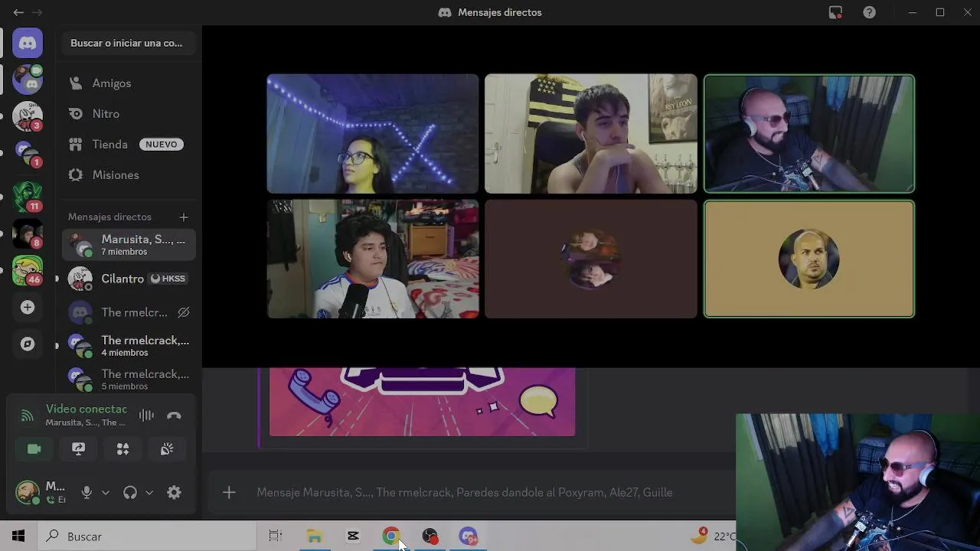Viewport: 980px width, 551px height.
Task: Toggle camera video button off
Action: pyautogui.click(x=34, y=449)
